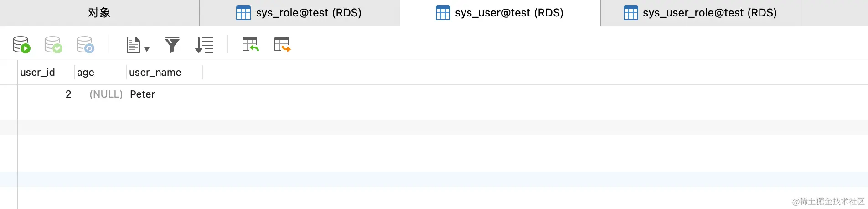Click the Rollback transaction icon
The height and width of the screenshot is (209, 868).
85,45
